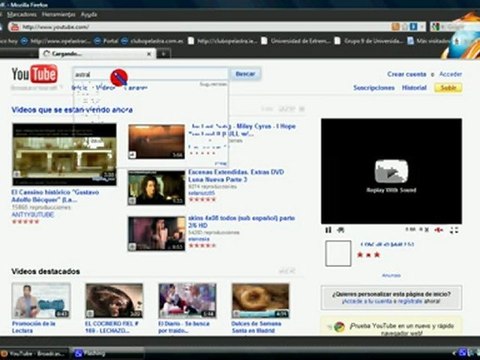The image size is (480, 360).
Task: Open the Más visitados bookmarks folder
Action: point(428,41)
